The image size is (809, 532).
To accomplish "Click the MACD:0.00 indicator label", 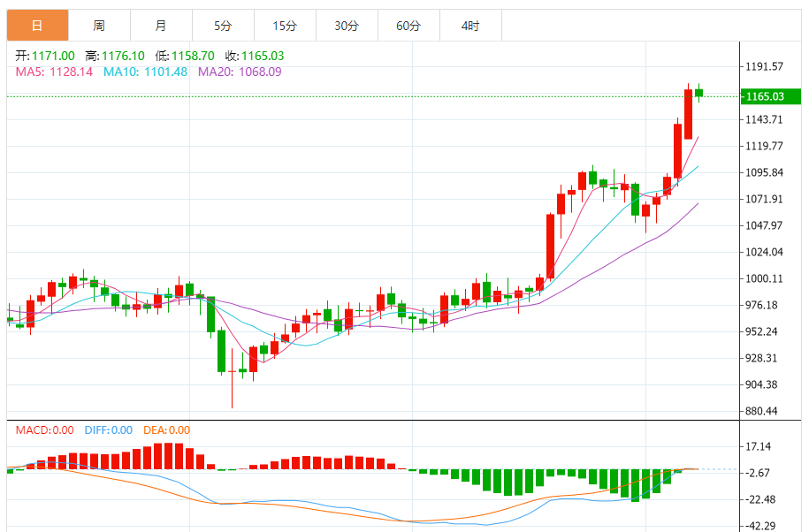I will (44, 429).
